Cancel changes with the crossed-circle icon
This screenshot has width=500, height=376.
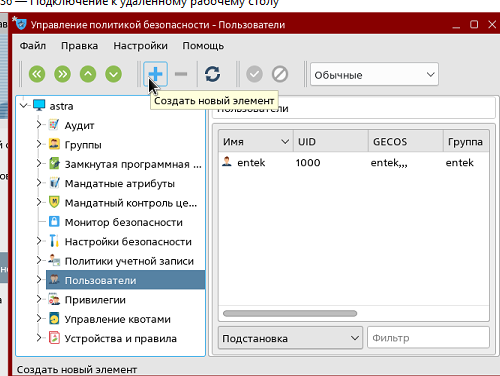point(280,74)
